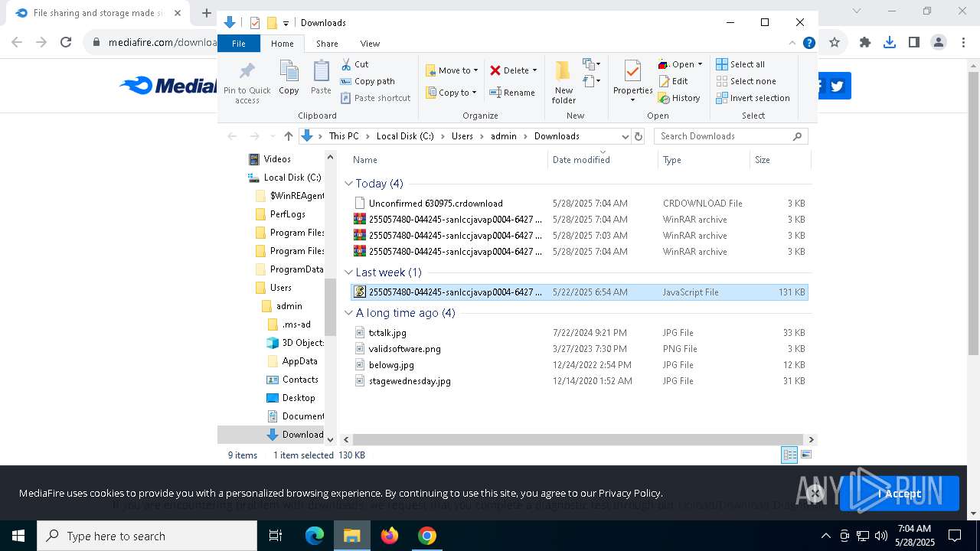Viewport: 980px width, 551px height.
Task: Open Contacts in navigation tree
Action: [x=292, y=380]
